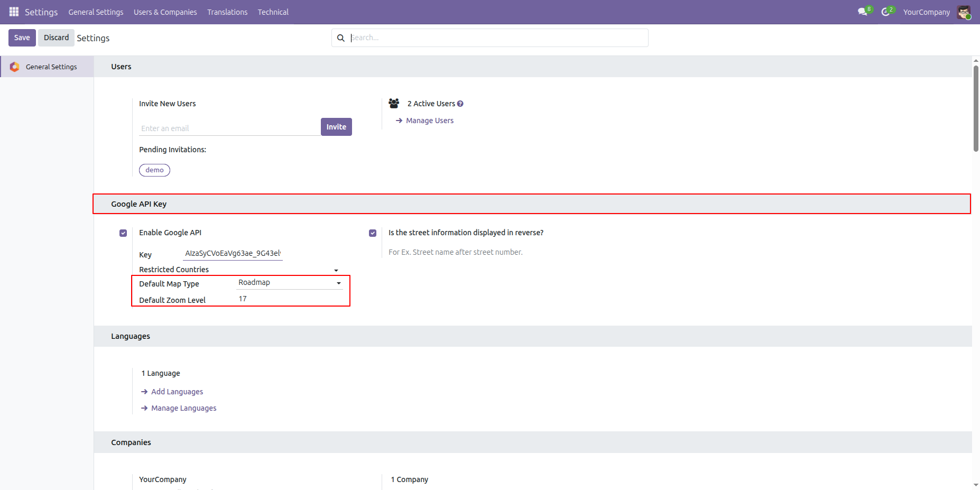Open the Technical menu
This screenshot has height=490, width=980.
273,12
